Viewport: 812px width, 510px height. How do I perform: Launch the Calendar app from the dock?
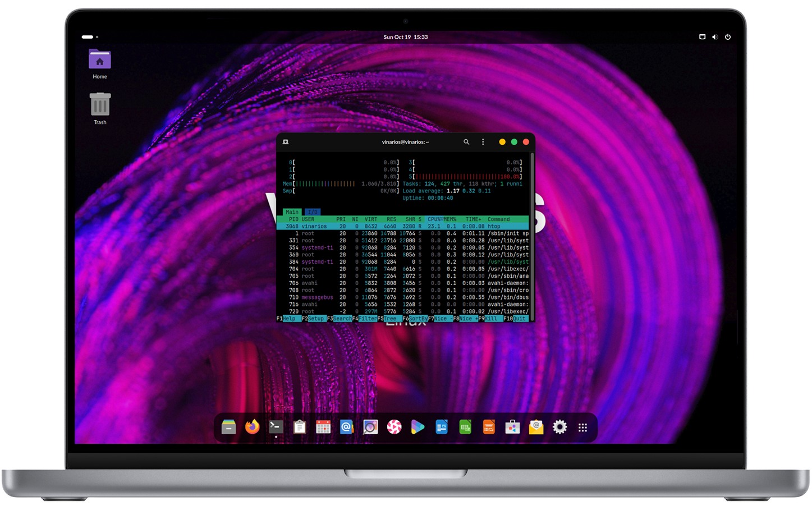coord(323,427)
